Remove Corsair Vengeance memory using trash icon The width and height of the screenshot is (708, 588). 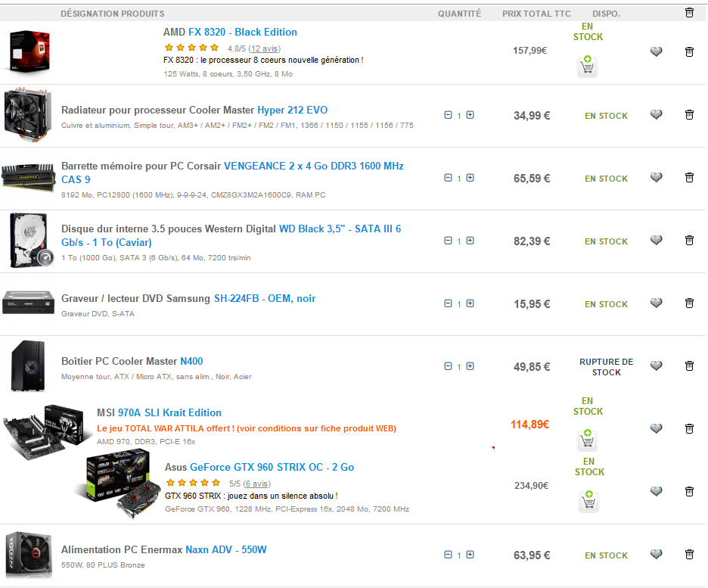(x=689, y=178)
